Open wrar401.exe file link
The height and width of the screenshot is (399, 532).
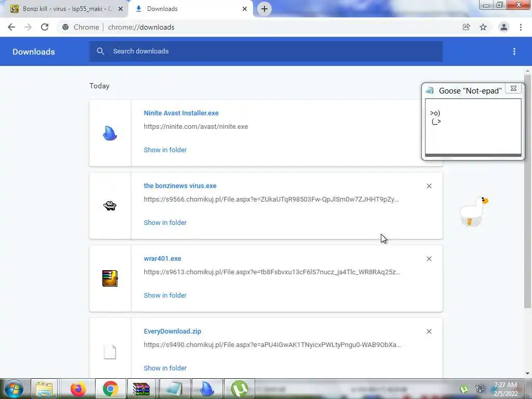pos(163,259)
